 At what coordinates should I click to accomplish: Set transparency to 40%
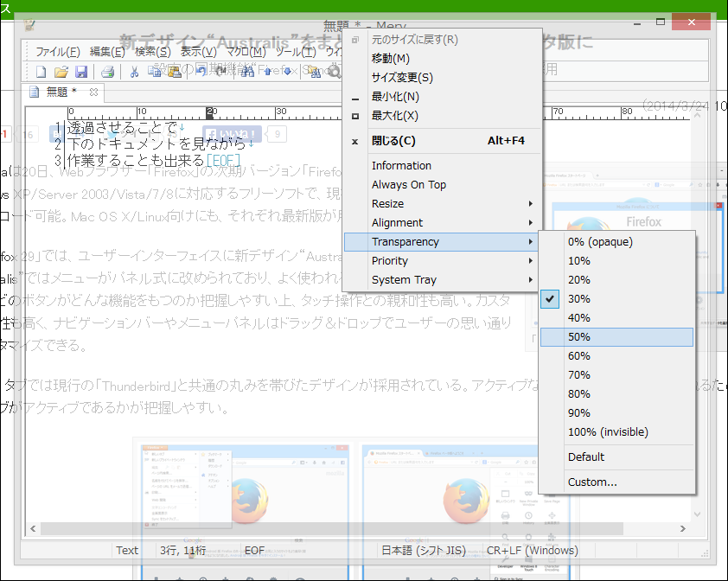point(616,318)
